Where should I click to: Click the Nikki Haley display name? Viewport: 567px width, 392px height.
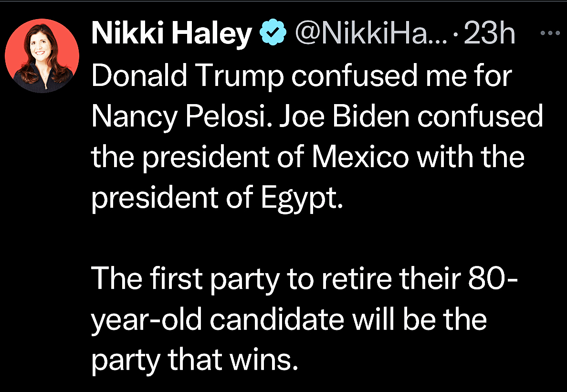click(x=171, y=34)
